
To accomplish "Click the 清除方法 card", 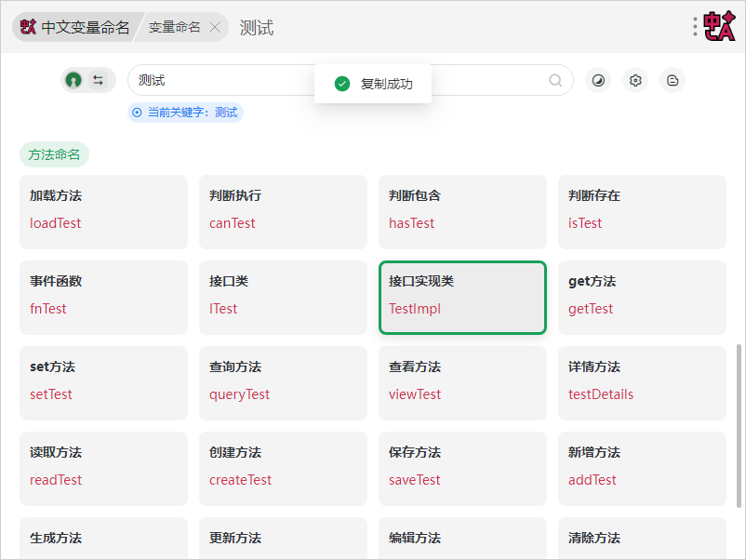I will [x=642, y=538].
